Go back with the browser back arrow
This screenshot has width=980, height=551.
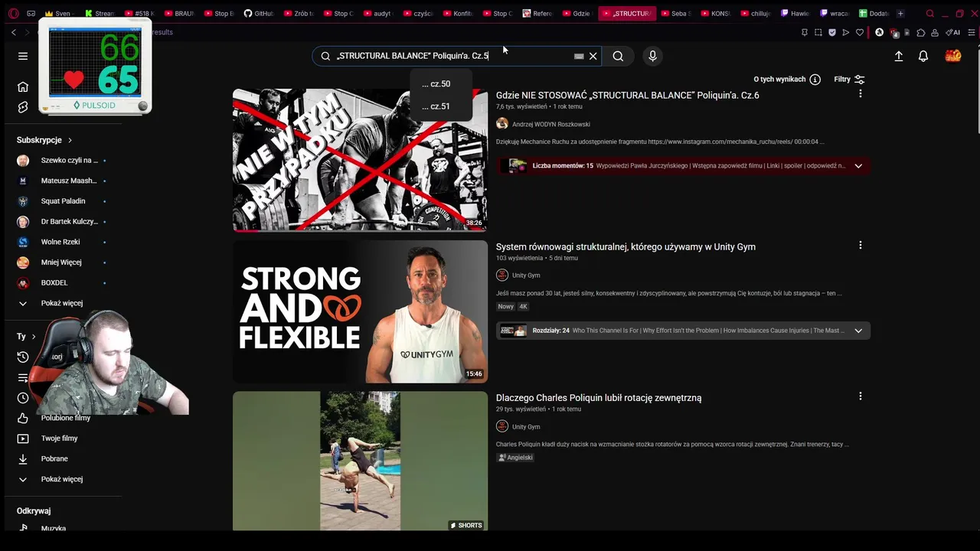[x=14, y=32]
